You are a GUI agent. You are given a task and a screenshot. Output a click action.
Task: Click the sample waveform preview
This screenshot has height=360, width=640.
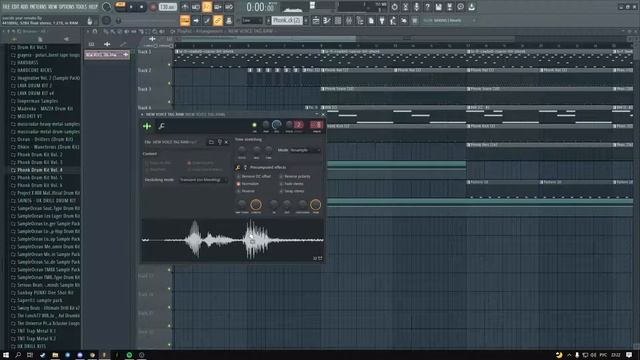click(x=233, y=240)
